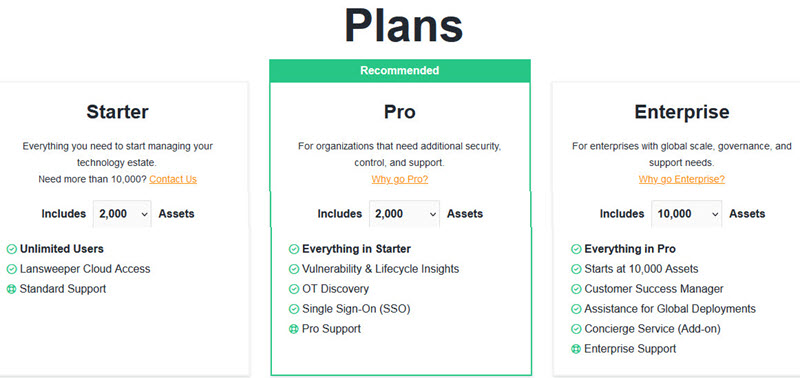Click the checkmark icon beside Single Sign-On (SSO)
Viewport: 800px width, 378px height.
coord(294,309)
